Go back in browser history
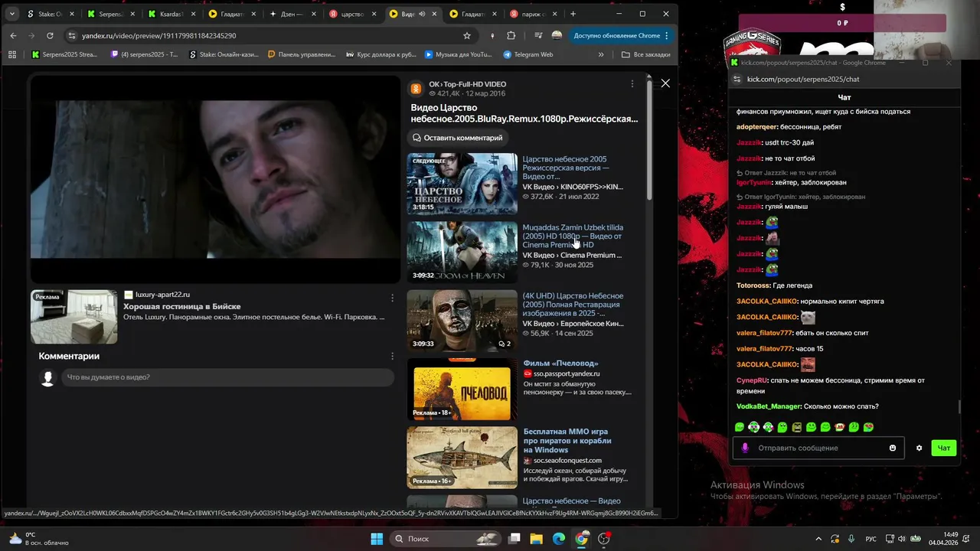 pyautogui.click(x=13, y=35)
